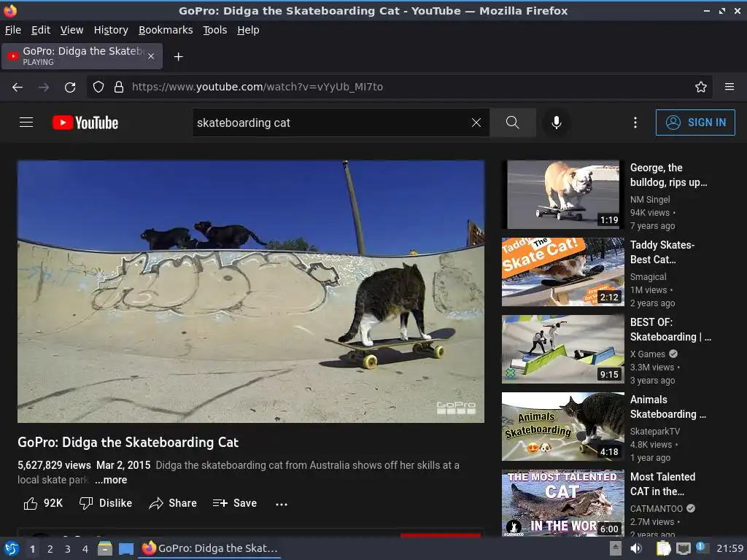Viewport: 747px width, 560px height.
Task: Open clipboard tray icon
Action: click(663, 548)
